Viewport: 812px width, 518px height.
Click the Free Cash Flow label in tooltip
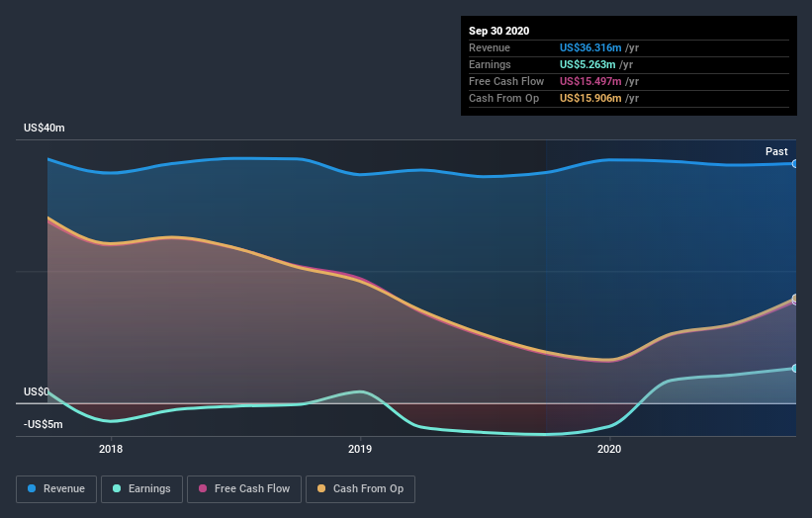(506, 81)
